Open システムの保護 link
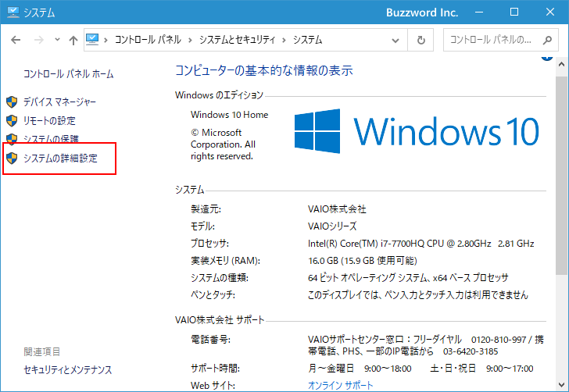This screenshot has width=569, height=392. click(51, 138)
